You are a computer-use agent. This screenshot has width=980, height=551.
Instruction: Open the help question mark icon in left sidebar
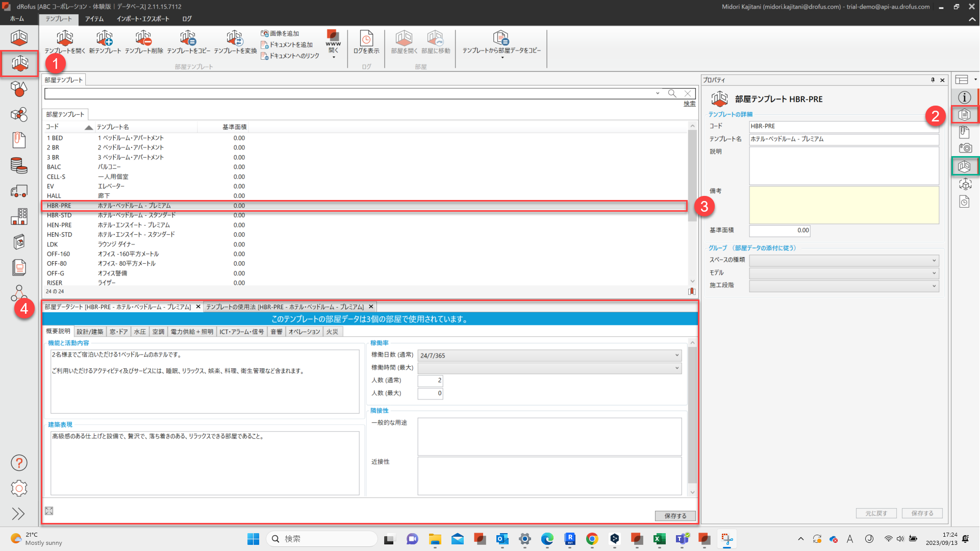(19, 463)
